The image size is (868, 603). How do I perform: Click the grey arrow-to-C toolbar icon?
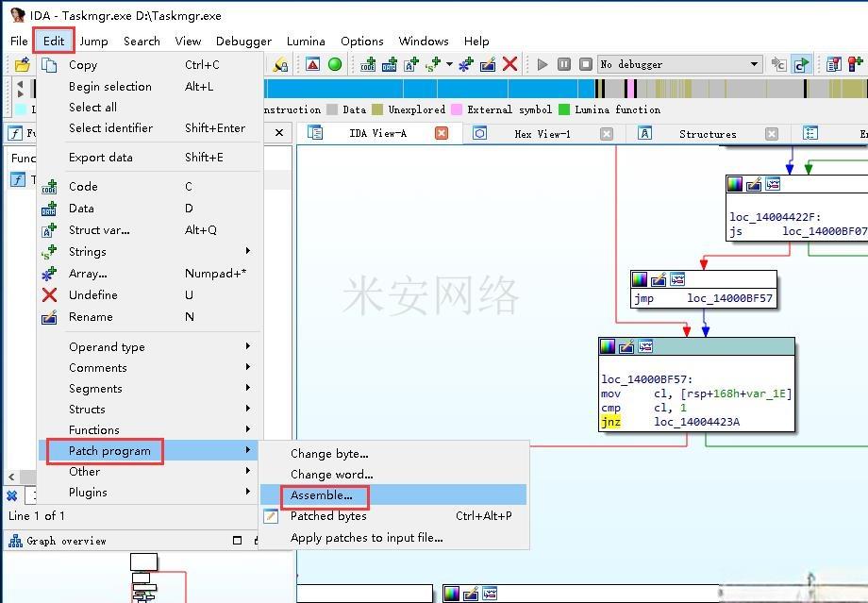click(x=779, y=65)
